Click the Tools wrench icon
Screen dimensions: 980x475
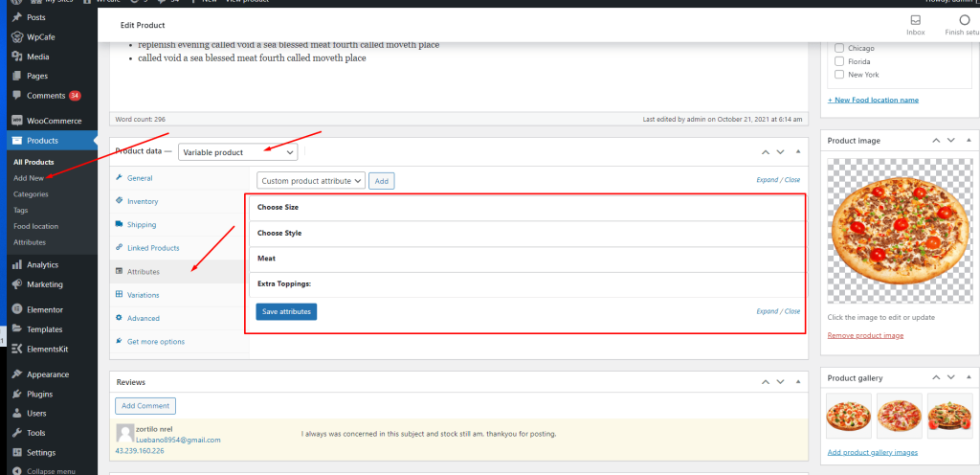tap(17, 433)
